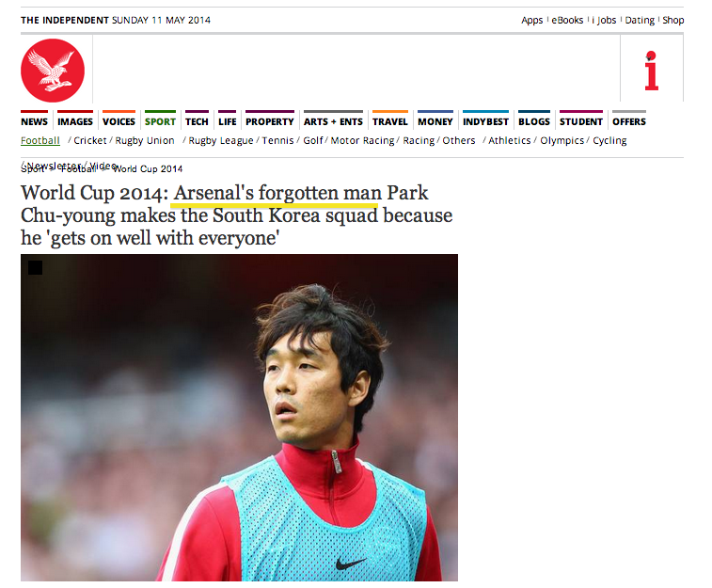Go to Rugby Union page
Screen dimensions: 712x588
[145, 140]
